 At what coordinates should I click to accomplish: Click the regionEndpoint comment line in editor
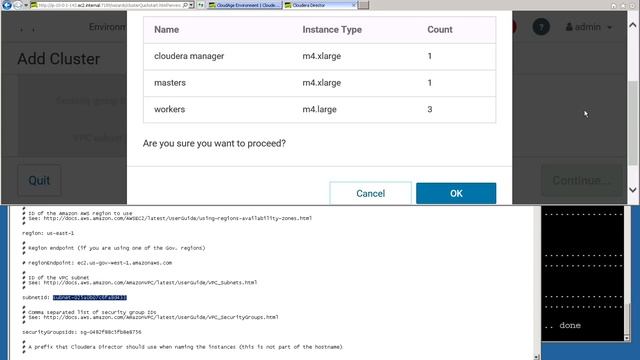tap(97, 263)
